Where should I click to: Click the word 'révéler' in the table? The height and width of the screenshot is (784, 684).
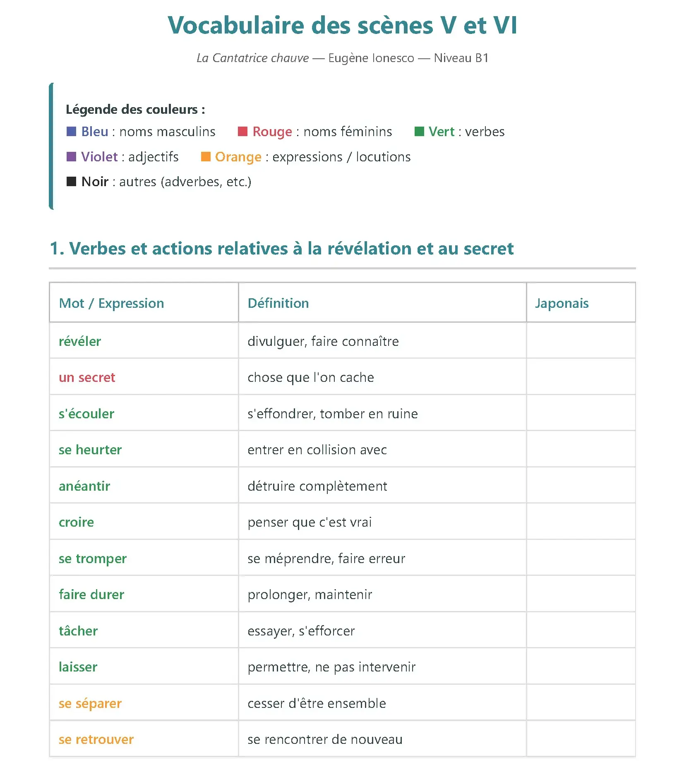click(x=80, y=341)
